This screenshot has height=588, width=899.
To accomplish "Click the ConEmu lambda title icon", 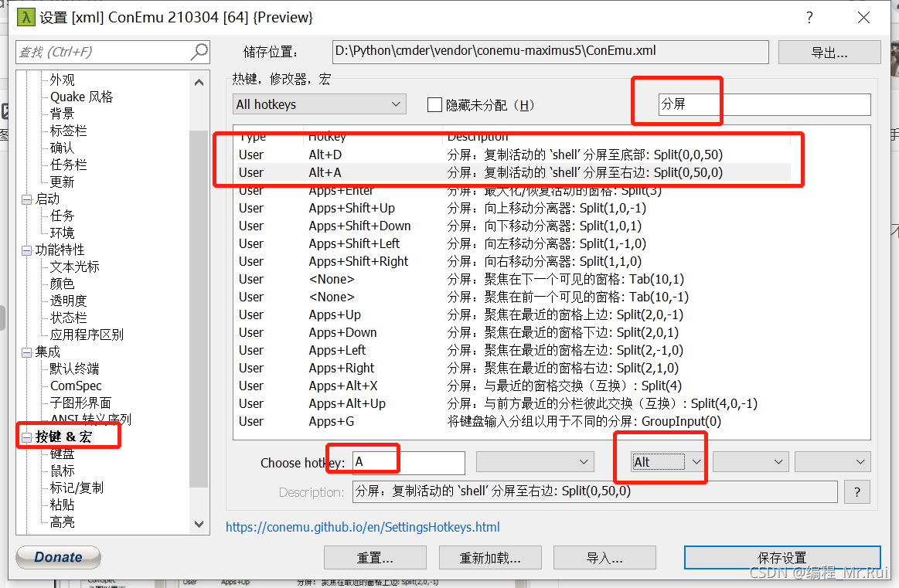I will pyautogui.click(x=26, y=17).
